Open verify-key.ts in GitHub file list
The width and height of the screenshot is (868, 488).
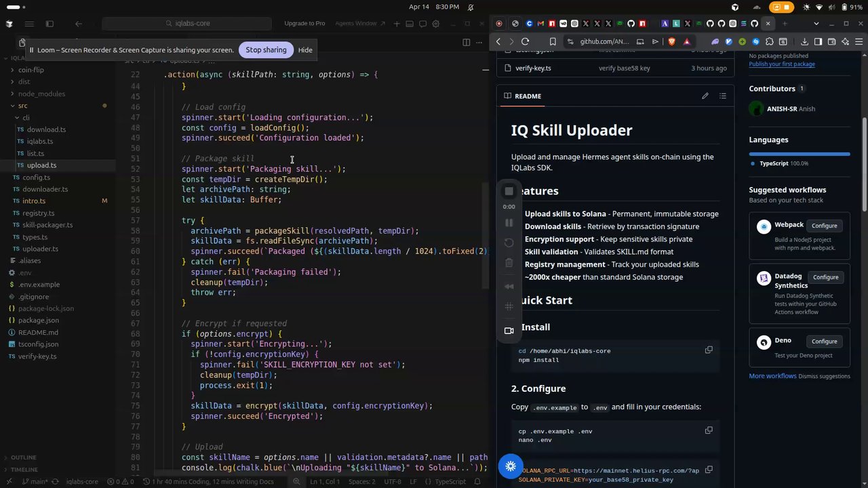click(x=533, y=68)
